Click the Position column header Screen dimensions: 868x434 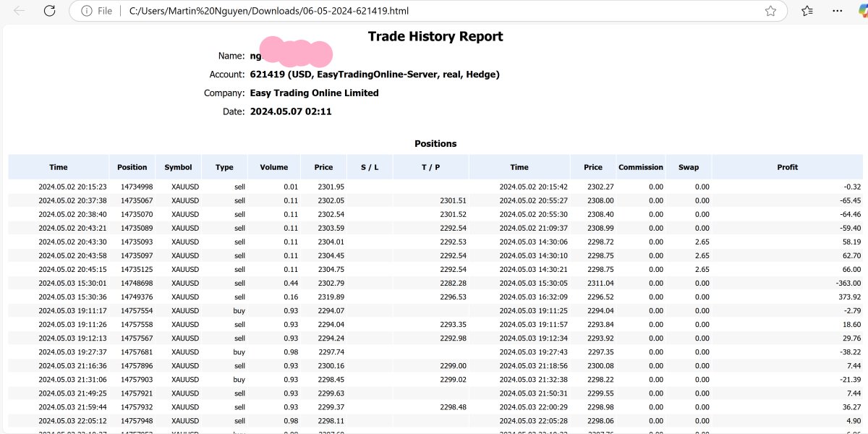tap(132, 167)
